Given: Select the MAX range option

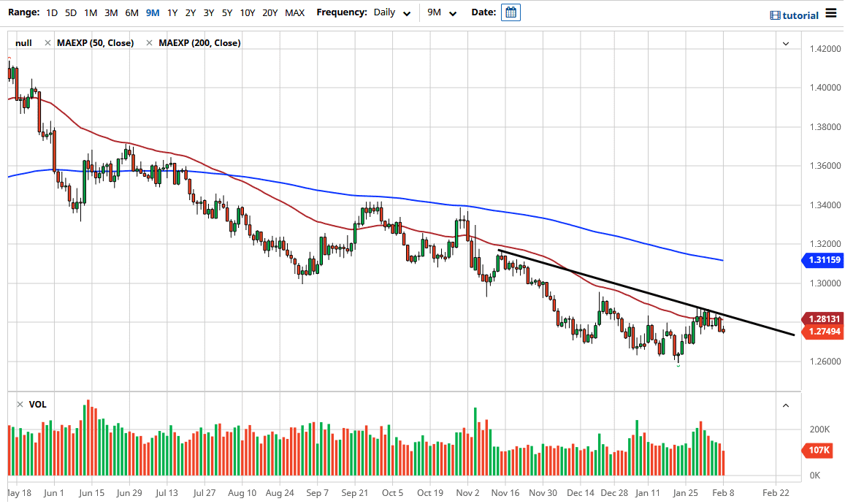Looking at the screenshot, I should [294, 12].
